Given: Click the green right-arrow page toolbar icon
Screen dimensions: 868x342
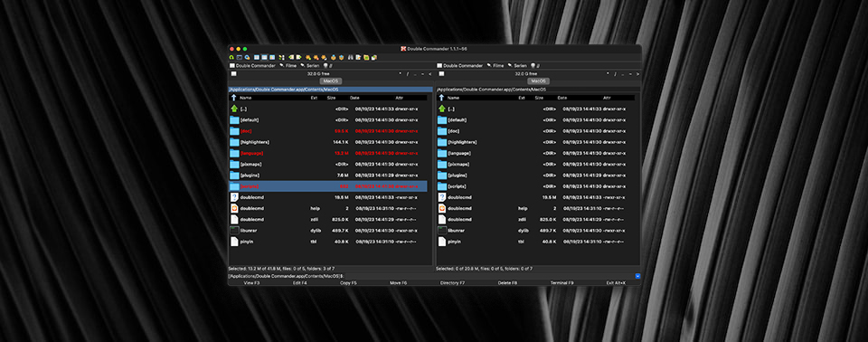Looking at the screenshot, I should click(299, 57).
